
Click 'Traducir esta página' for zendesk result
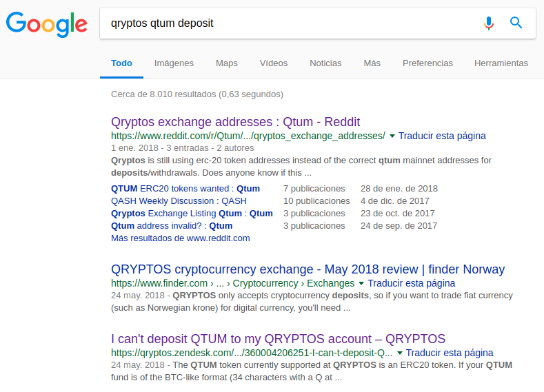[450, 353]
